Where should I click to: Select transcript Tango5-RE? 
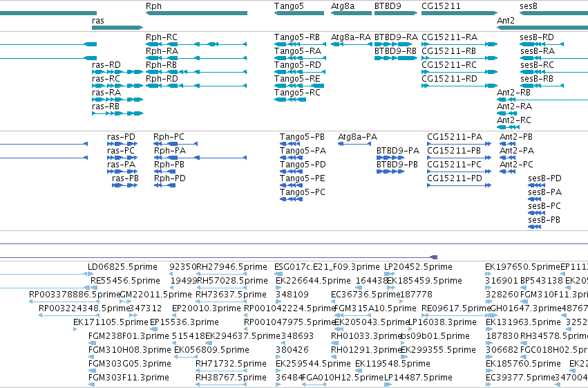[x=299, y=86]
